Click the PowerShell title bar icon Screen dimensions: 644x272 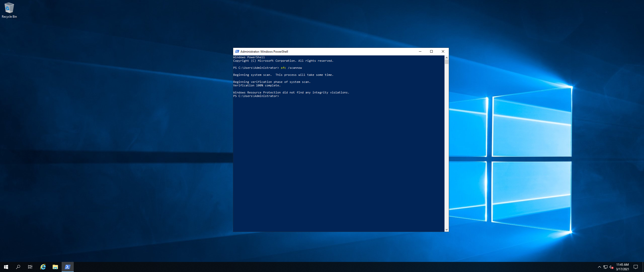[237, 51]
